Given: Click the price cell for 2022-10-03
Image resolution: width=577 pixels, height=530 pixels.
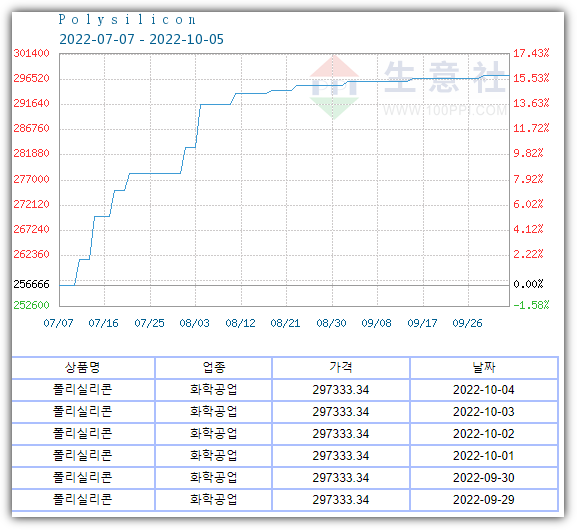Looking at the screenshot, I should tap(341, 411).
